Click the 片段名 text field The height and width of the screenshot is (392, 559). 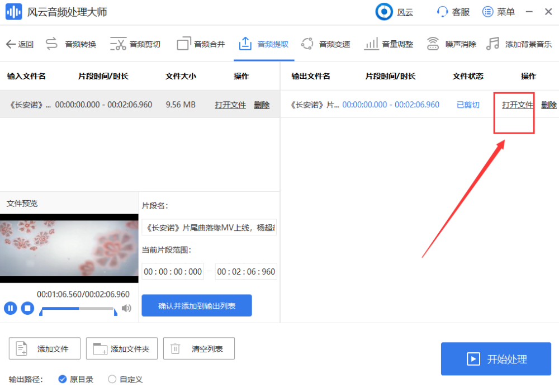209,228
